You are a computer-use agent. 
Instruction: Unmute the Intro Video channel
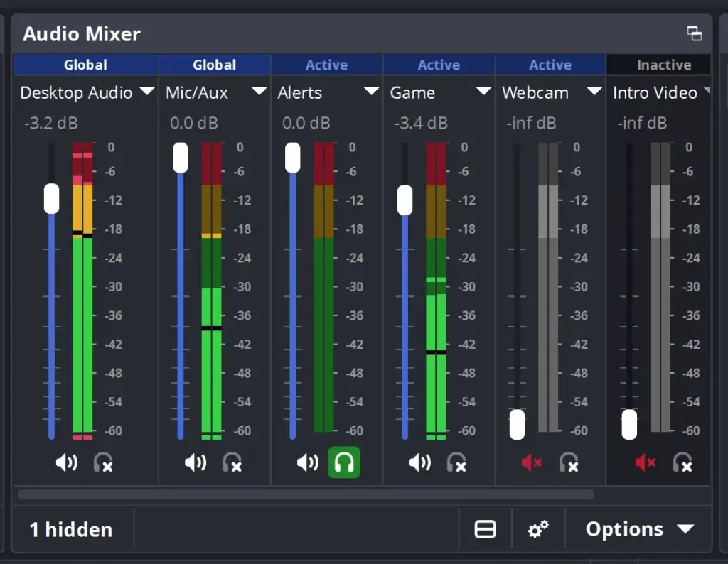click(x=645, y=462)
